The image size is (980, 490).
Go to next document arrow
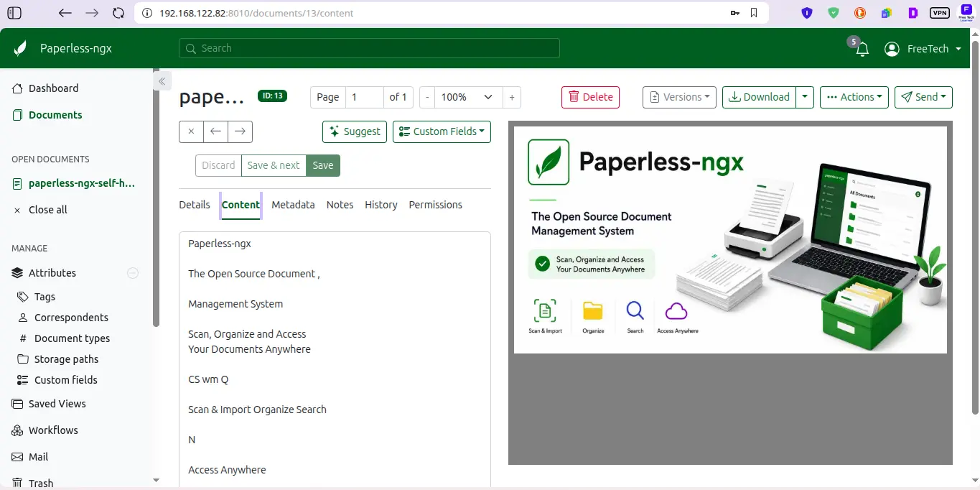(240, 131)
